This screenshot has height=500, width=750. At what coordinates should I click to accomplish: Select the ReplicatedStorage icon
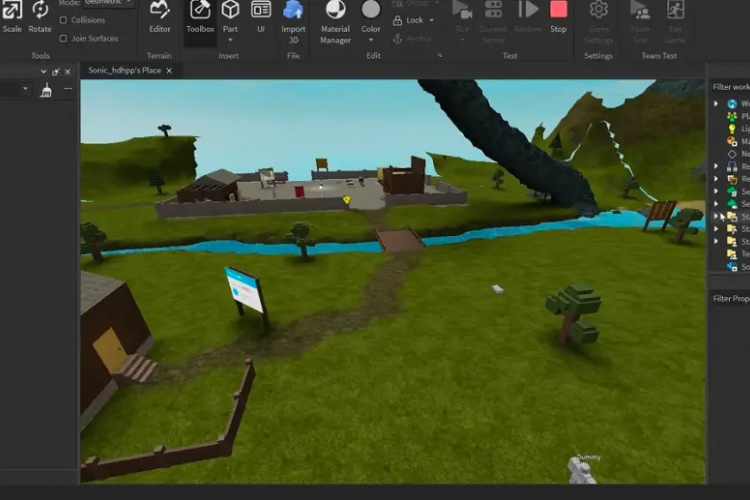[732, 179]
